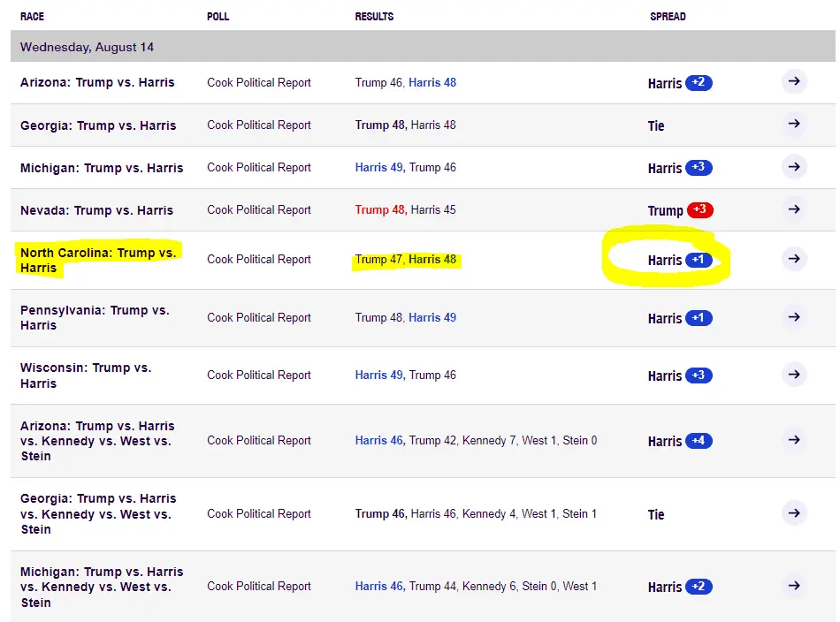This screenshot has width=840, height=622.
Task: Open arrow for Georgia Trump vs. Harris Tie row
Action: 794,124
